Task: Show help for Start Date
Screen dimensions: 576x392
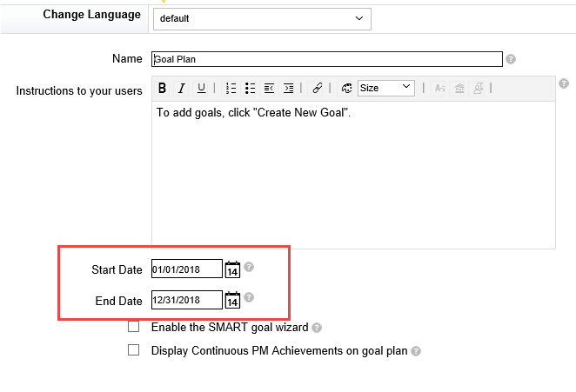Action: click(x=249, y=267)
